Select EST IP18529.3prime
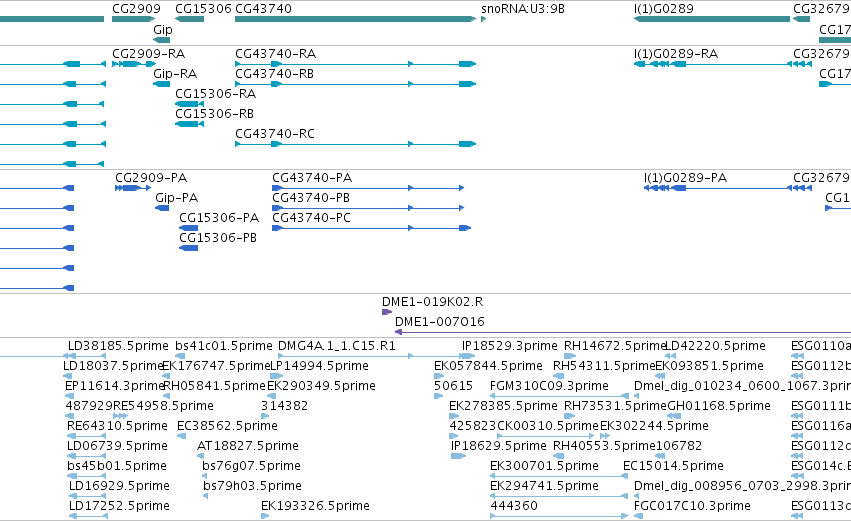The height and width of the screenshot is (521, 851). 509,346
